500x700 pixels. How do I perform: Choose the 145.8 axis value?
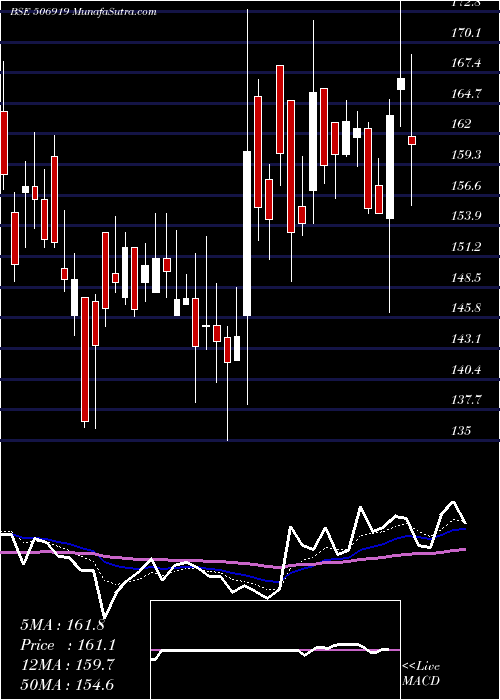[467, 308]
